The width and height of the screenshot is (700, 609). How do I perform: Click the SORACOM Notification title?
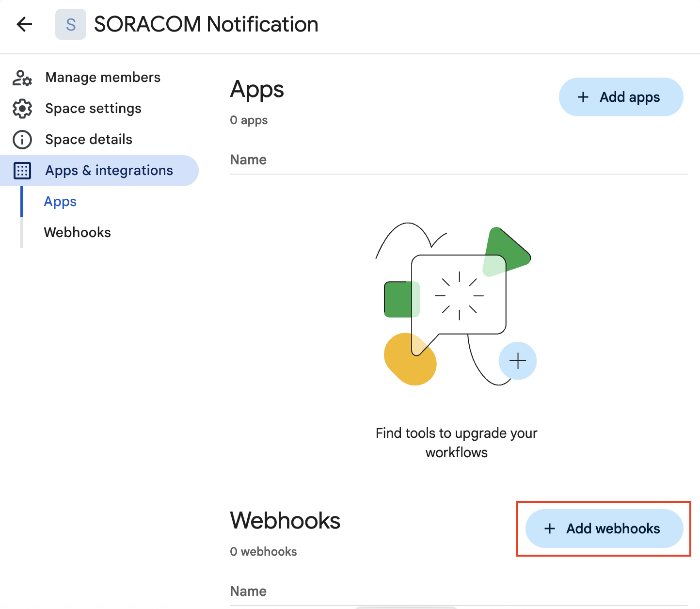click(x=206, y=24)
